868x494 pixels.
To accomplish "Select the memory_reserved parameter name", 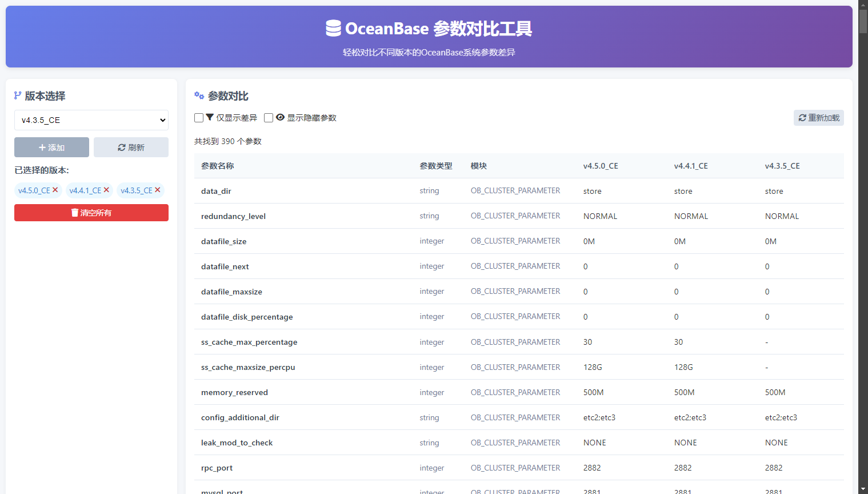I will [234, 392].
